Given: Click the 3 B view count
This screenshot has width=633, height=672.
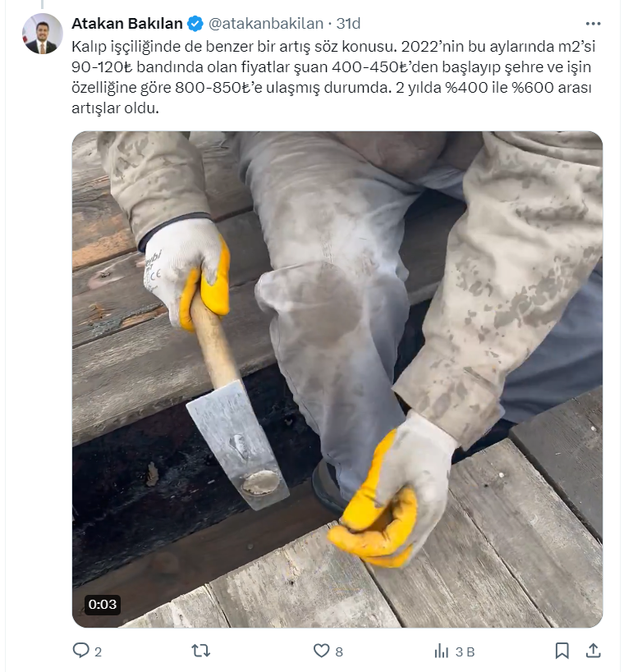Looking at the screenshot, I should [x=465, y=651].
